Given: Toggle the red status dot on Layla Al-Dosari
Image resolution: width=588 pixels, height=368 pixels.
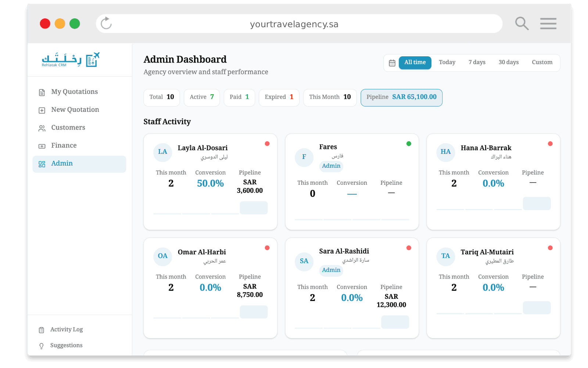Looking at the screenshot, I should pyautogui.click(x=267, y=144).
